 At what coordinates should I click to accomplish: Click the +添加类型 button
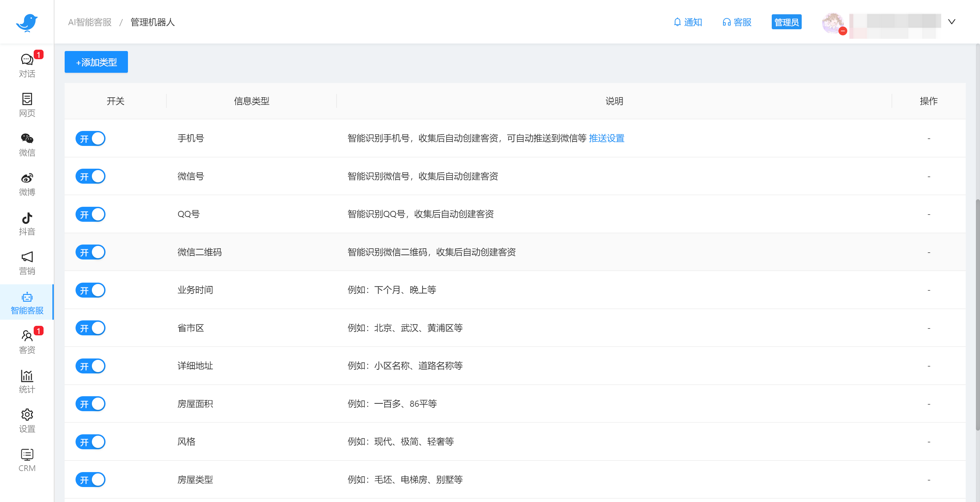96,62
